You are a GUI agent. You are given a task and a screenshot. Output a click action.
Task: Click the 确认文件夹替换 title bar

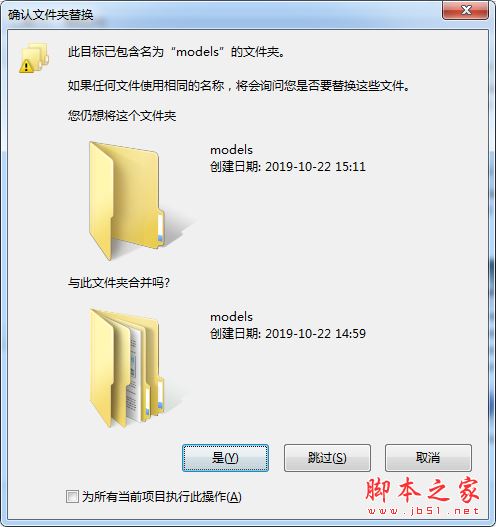pos(222,14)
